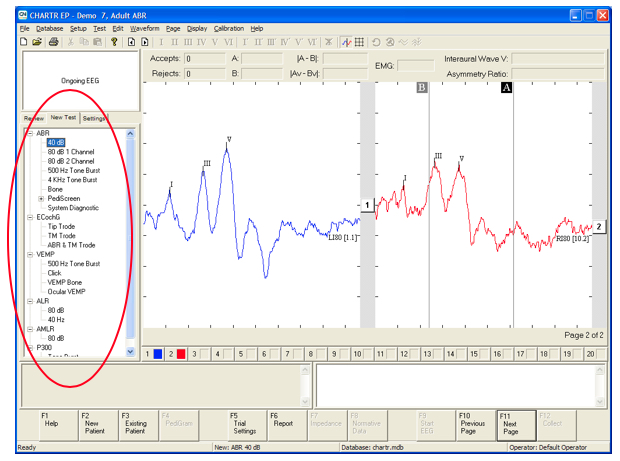Open the File menu
The width and height of the screenshot is (620, 461).
coord(25,28)
